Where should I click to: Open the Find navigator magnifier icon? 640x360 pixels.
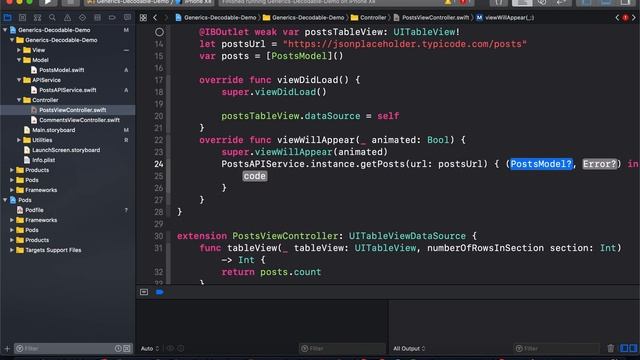click(x=52, y=18)
